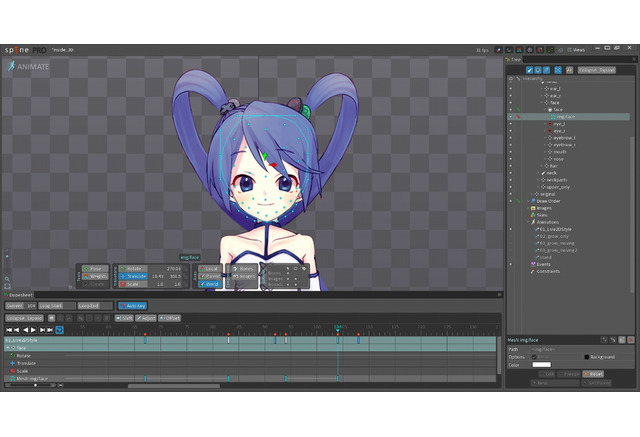
Task: Toggle the bones filter icon in Tree toolbar
Action: pyautogui.click(x=529, y=70)
